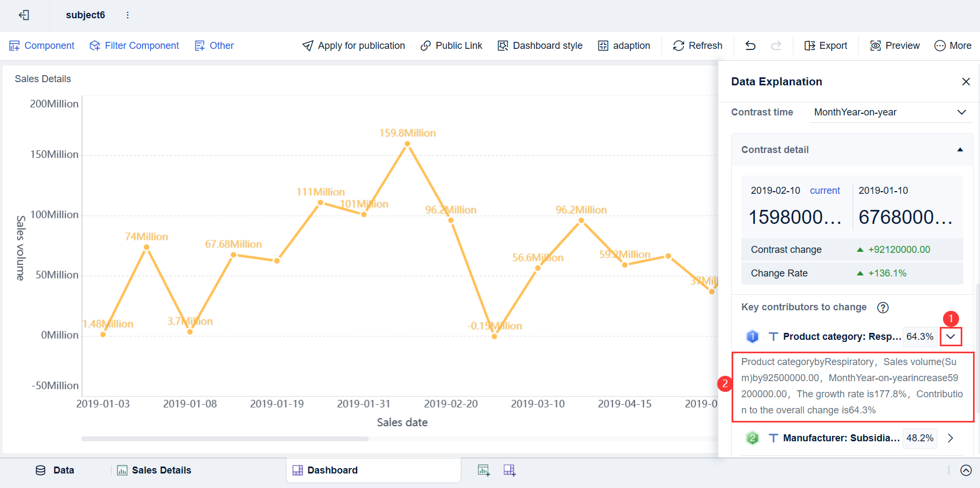Click the adaption button
The height and width of the screenshot is (488, 980).
(624, 46)
